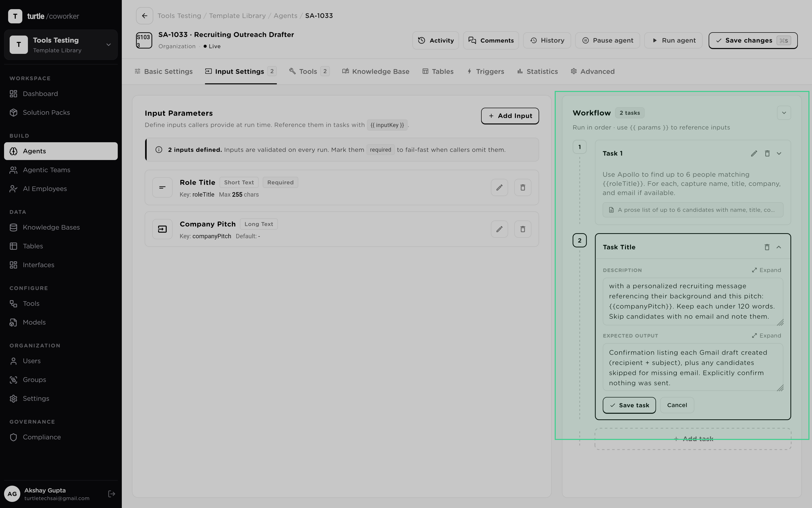Image resolution: width=812 pixels, height=508 pixels.
Task: Select Agents in the sidebar
Action: coord(61,151)
